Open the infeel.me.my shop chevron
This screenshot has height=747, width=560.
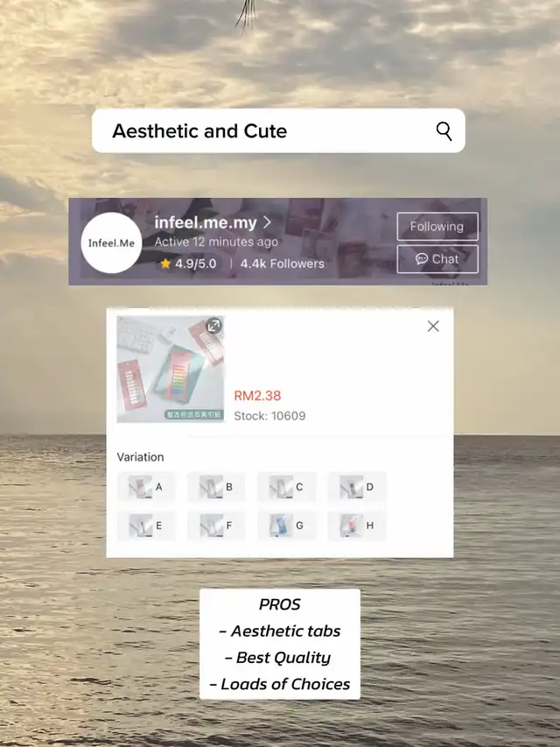[268, 222]
